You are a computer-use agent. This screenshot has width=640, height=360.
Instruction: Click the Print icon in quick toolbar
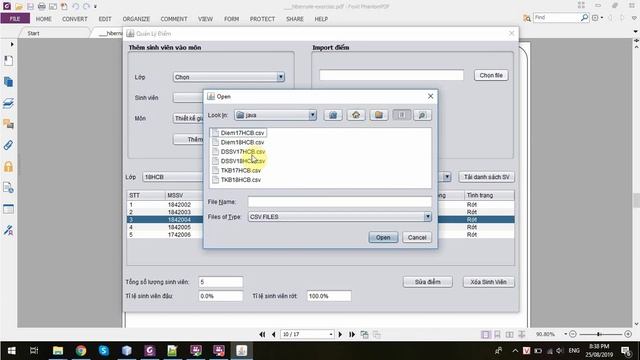coord(42,7)
